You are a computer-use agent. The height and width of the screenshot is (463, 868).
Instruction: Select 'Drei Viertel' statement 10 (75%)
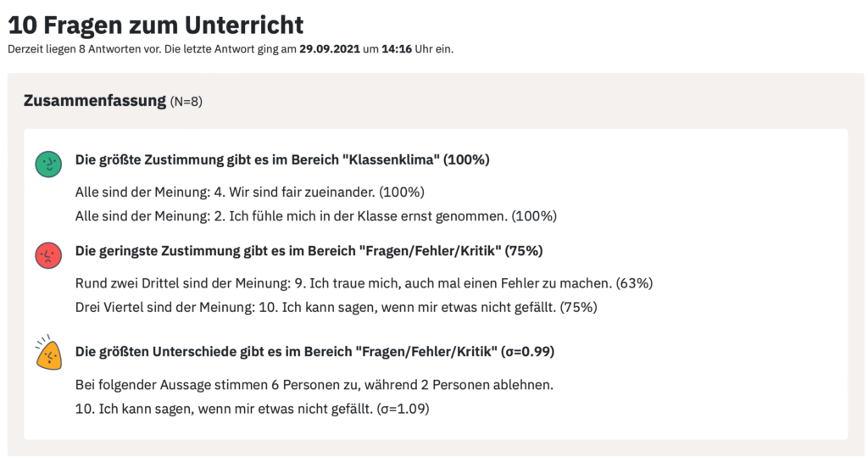coord(336,307)
